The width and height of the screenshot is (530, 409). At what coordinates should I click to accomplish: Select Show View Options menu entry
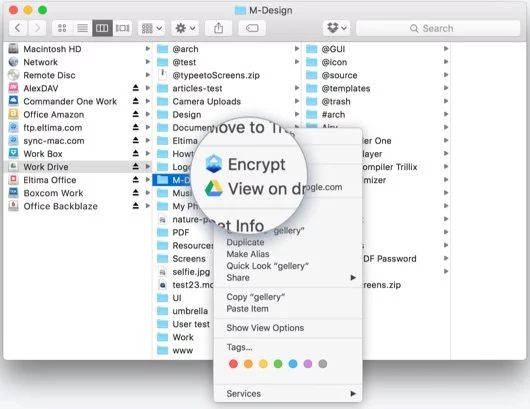[265, 328]
